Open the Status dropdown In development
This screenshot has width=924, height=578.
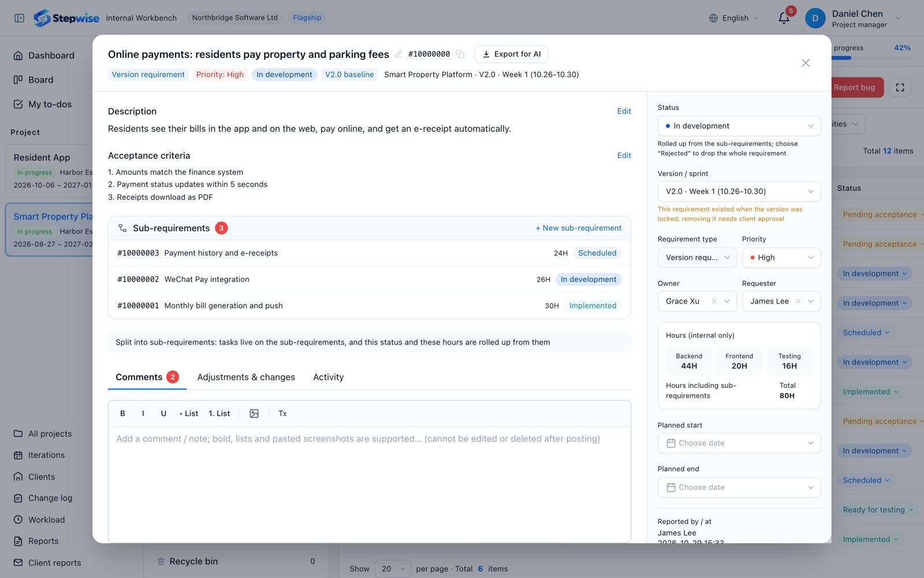(739, 126)
